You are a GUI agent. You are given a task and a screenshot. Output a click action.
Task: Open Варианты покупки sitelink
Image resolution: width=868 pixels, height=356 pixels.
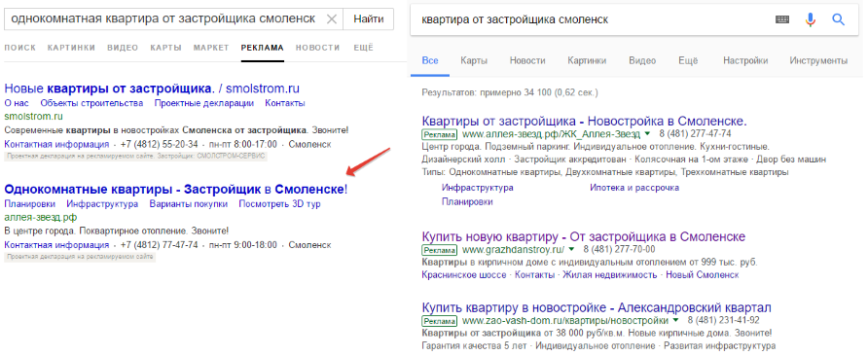[x=188, y=203]
